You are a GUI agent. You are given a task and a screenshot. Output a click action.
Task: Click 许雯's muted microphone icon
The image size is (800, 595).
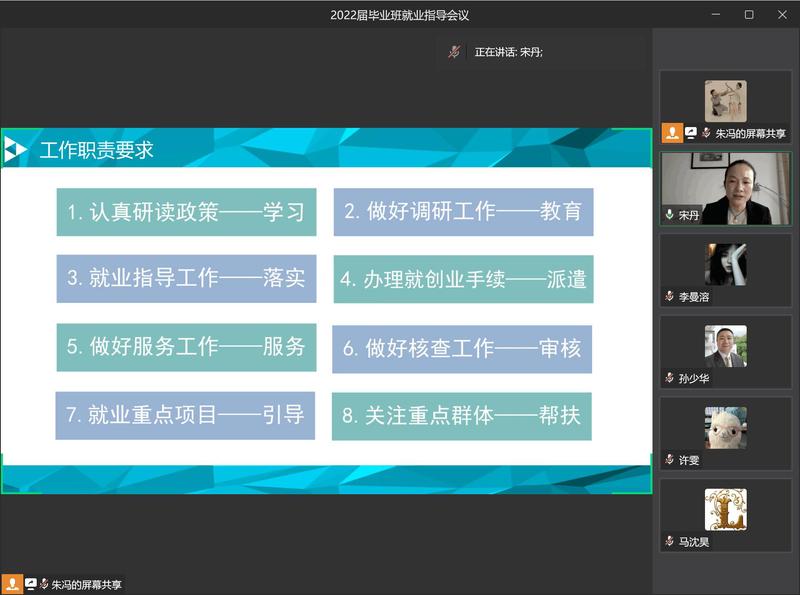point(670,460)
